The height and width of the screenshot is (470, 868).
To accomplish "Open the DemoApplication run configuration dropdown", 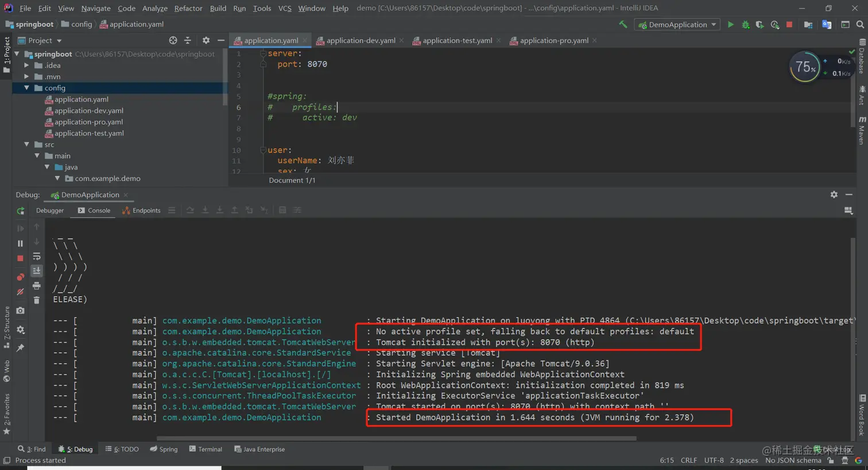I will click(678, 25).
